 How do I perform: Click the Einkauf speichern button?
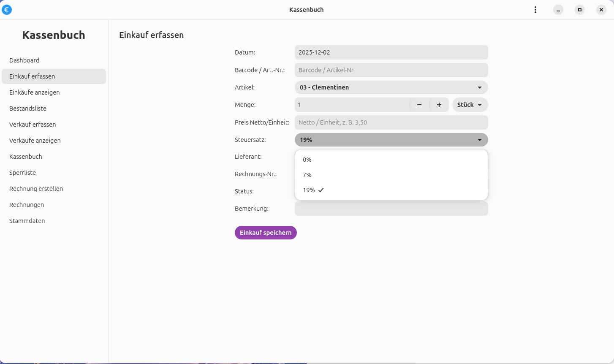(266, 233)
